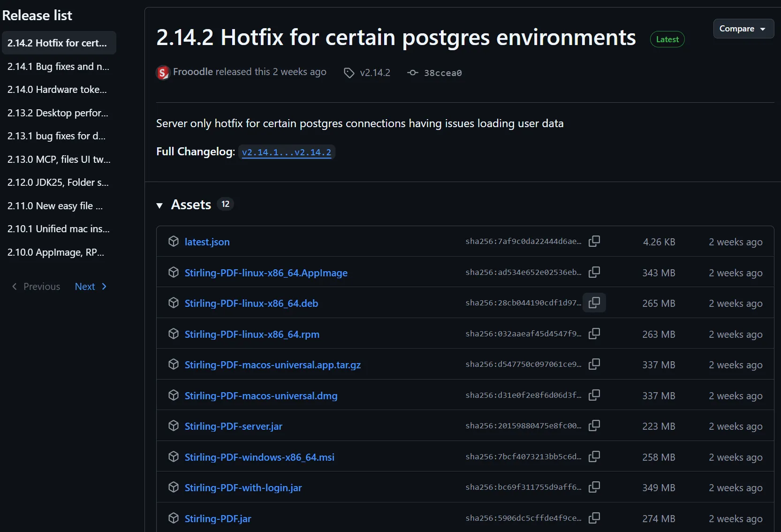
Task: Click the 343 MB file size
Action: [659, 273]
